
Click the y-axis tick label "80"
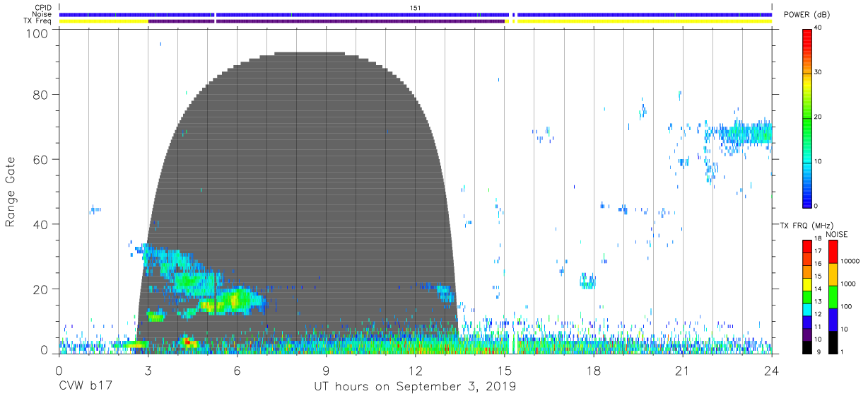pyautogui.click(x=42, y=94)
